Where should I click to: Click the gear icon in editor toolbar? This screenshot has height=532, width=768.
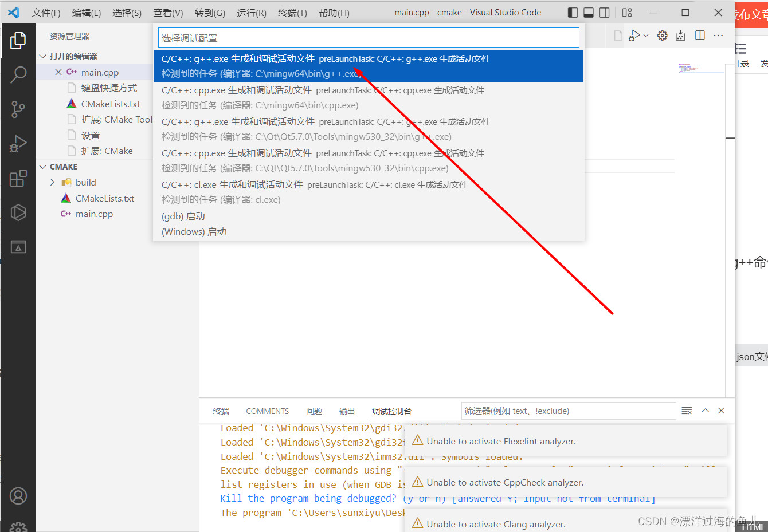[x=663, y=36]
